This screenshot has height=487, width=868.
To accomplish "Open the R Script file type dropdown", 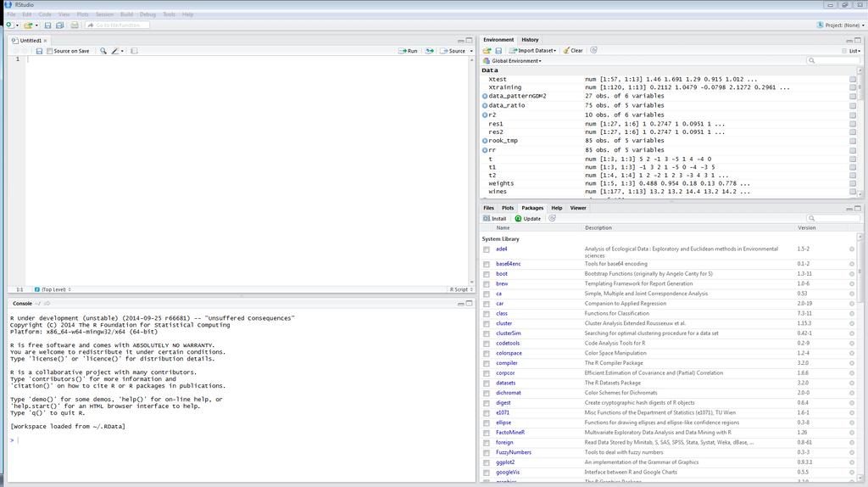I will tap(462, 289).
